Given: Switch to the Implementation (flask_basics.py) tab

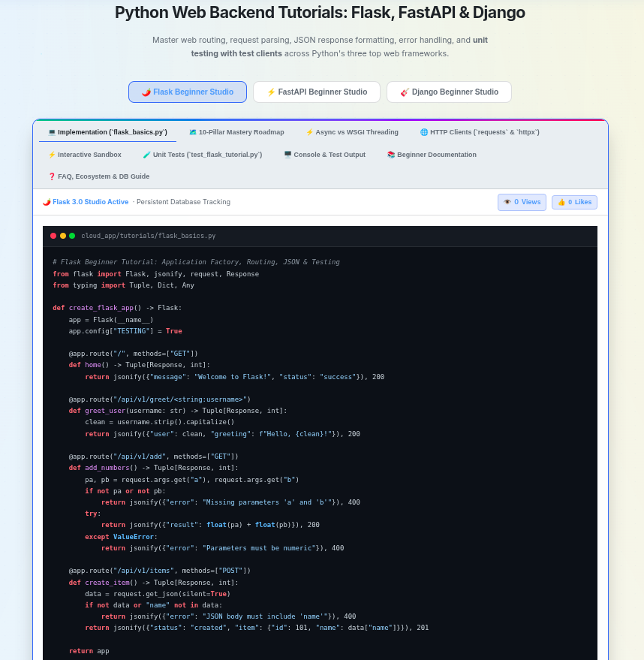Looking at the screenshot, I should tap(107, 131).
